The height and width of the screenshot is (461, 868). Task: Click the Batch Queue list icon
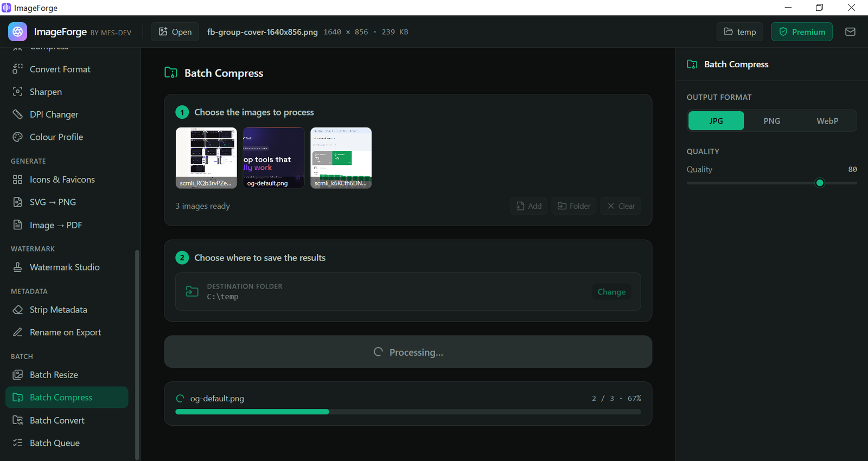(x=18, y=443)
